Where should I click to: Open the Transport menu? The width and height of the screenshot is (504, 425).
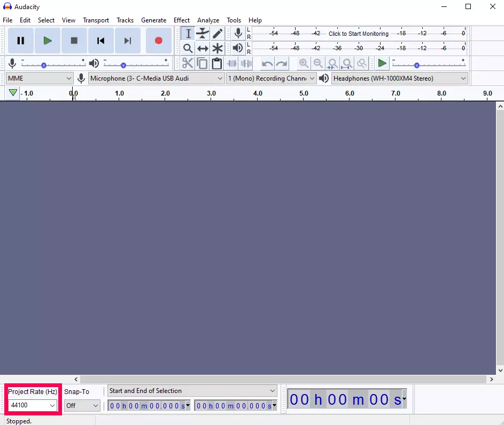(96, 20)
